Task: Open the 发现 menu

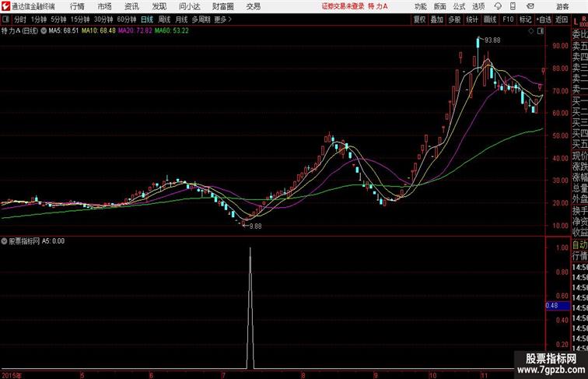Action: [159, 6]
